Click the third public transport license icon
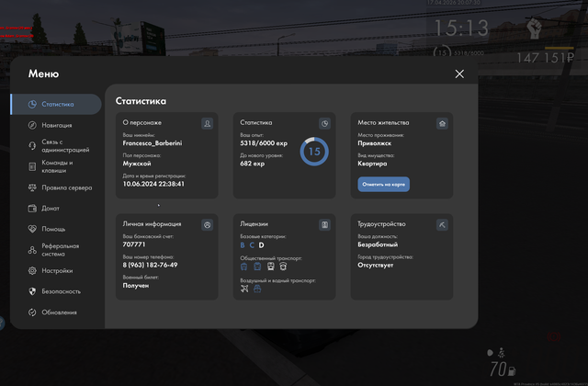 click(270, 267)
